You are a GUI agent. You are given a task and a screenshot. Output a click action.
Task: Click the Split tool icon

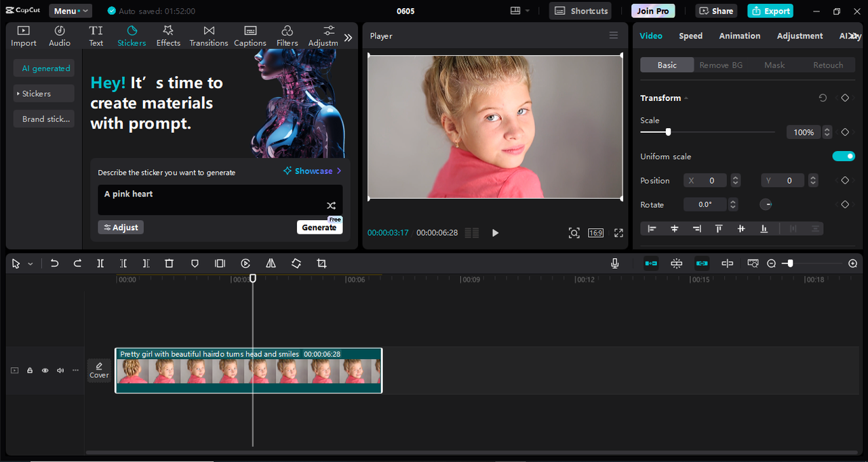[x=100, y=264]
